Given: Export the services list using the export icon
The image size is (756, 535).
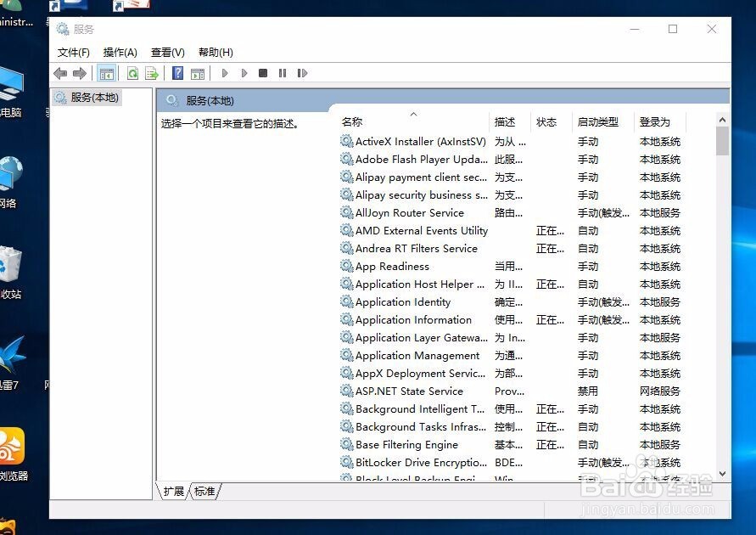Looking at the screenshot, I should click(x=151, y=73).
